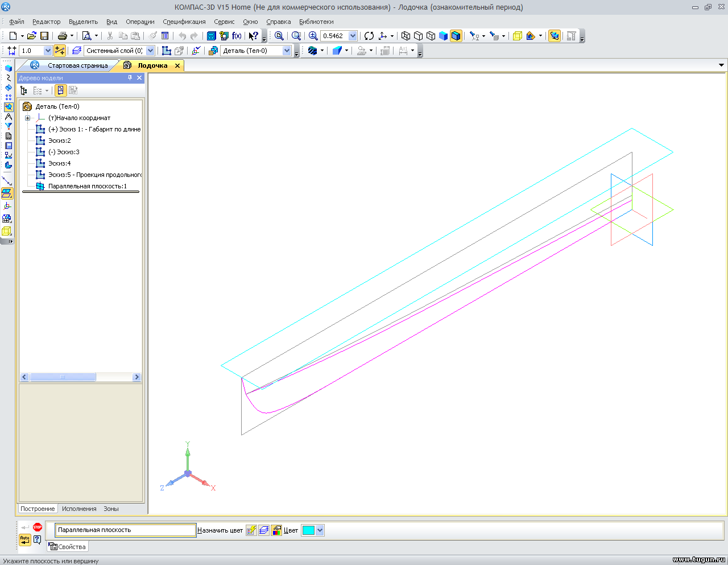This screenshot has width=728, height=565.
Task: Open the Операции menu
Action: click(140, 22)
